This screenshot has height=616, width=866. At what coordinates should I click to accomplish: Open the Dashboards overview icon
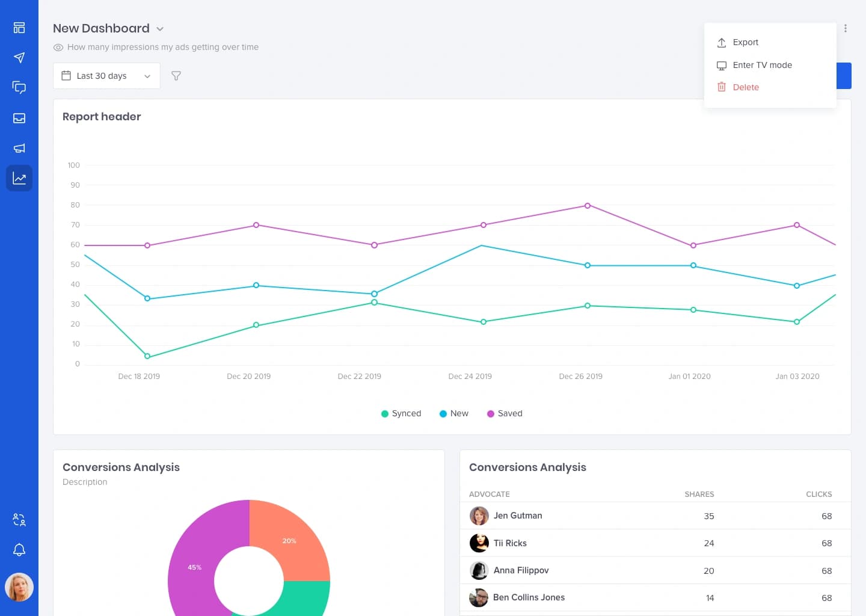[x=19, y=28]
